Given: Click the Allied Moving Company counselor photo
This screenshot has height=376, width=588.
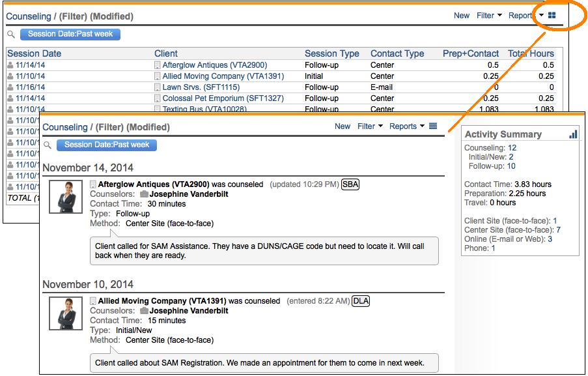Looking at the screenshot, I should 66,313.
